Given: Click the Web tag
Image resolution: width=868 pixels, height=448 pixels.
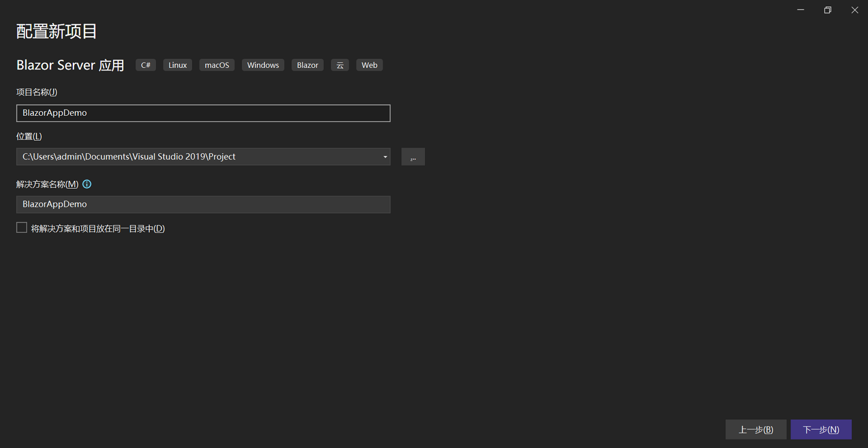Looking at the screenshot, I should coord(369,64).
